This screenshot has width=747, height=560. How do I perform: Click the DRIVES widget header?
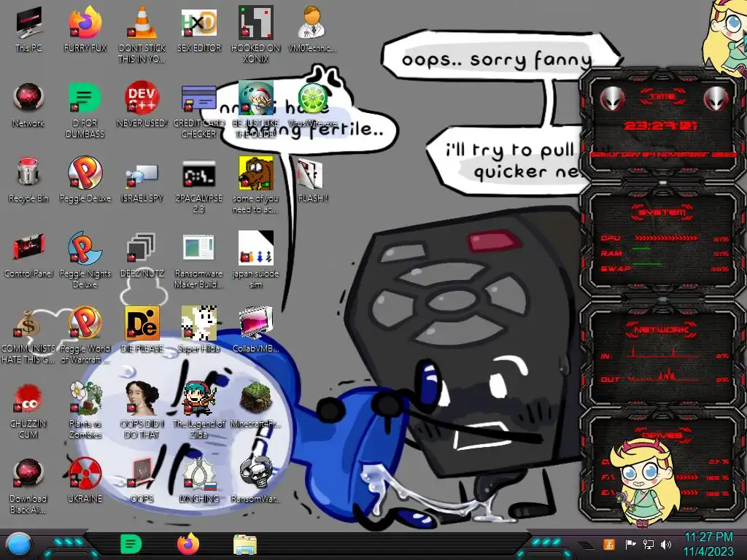[662, 435]
